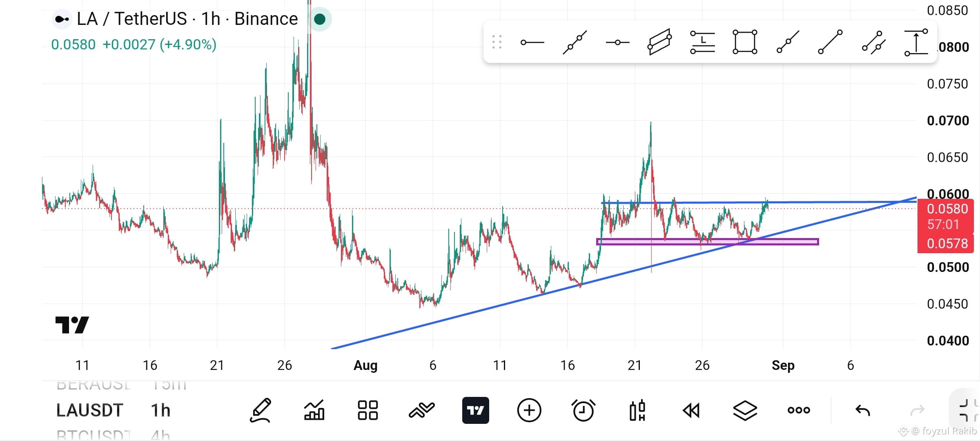Select the Horizontal Ray drawing tool
The width and height of the screenshot is (980, 441).
click(532, 42)
